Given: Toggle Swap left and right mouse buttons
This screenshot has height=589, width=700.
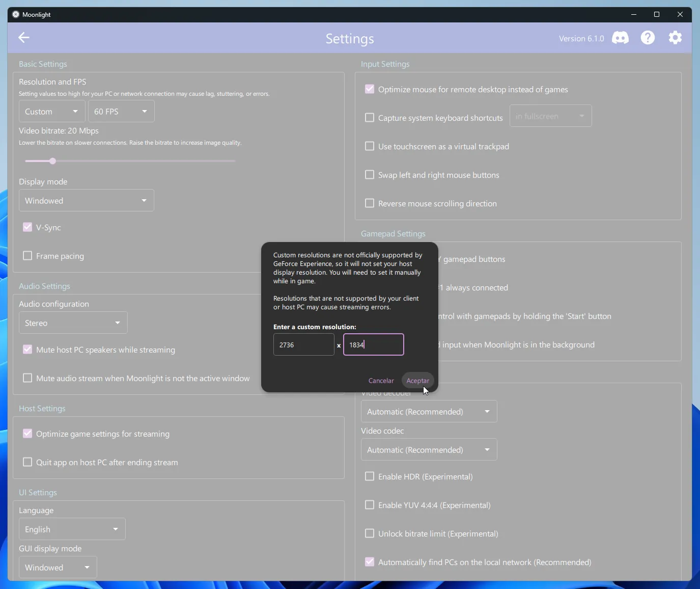Looking at the screenshot, I should [370, 175].
